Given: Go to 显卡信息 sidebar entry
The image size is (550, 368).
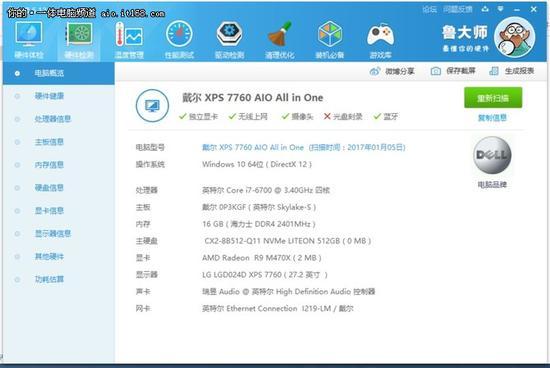Looking at the screenshot, I should pyautogui.click(x=49, y=210).
